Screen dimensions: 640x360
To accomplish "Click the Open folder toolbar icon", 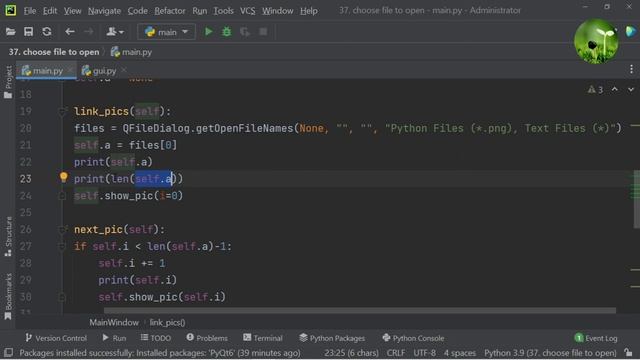I will click(11, 32).
